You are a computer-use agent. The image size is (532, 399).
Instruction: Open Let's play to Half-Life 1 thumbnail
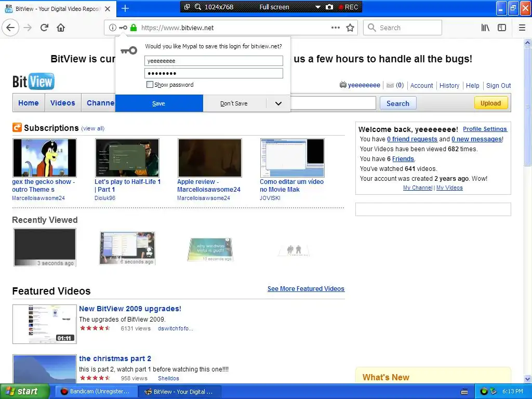tap(127, 158)
